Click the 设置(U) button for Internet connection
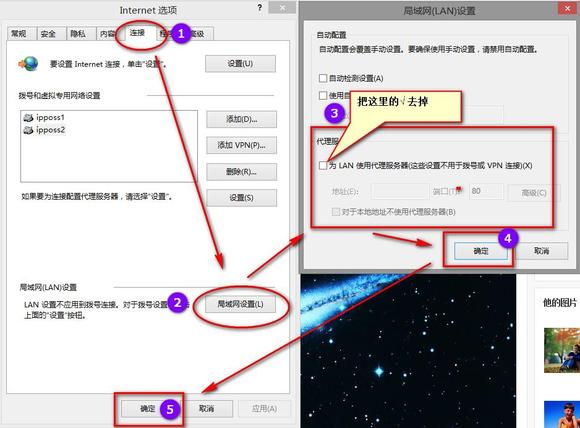Viewport: 580px width, 428px height. 240,64
